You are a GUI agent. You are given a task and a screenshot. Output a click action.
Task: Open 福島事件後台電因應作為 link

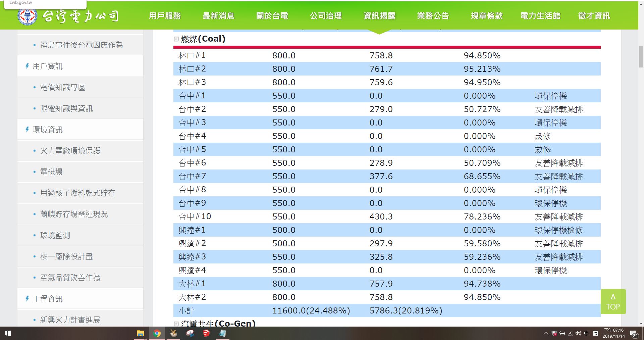tap(82, 45)
